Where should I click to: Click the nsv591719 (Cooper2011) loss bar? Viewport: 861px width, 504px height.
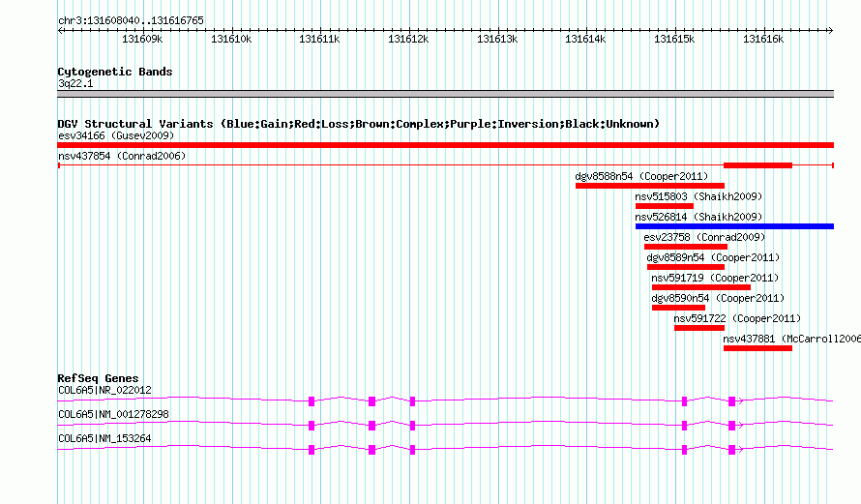click(x=701, y=287)
